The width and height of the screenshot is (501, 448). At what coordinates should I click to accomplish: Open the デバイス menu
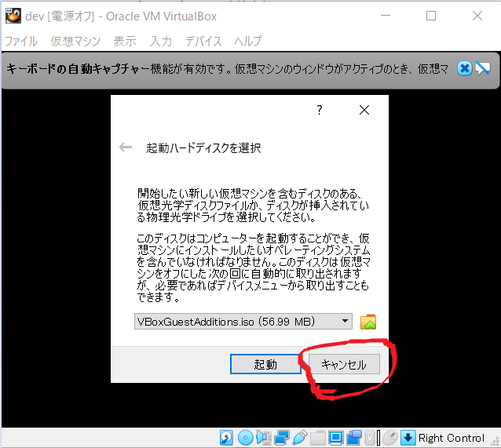pos(203,42)
